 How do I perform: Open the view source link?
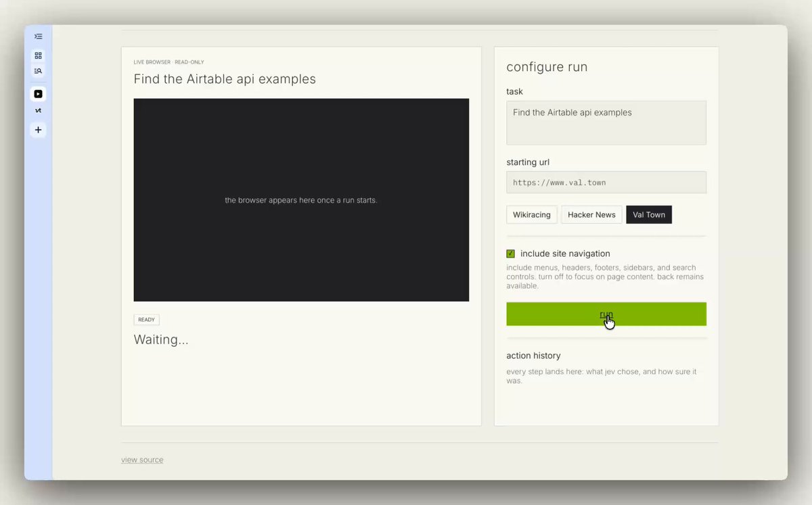tap(142, 460)
